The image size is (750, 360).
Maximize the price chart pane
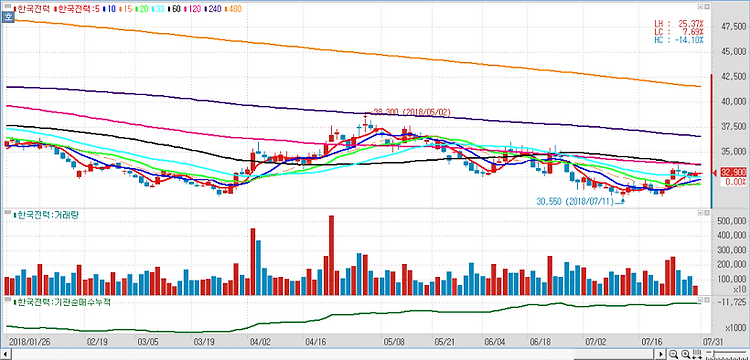[700, 7]
